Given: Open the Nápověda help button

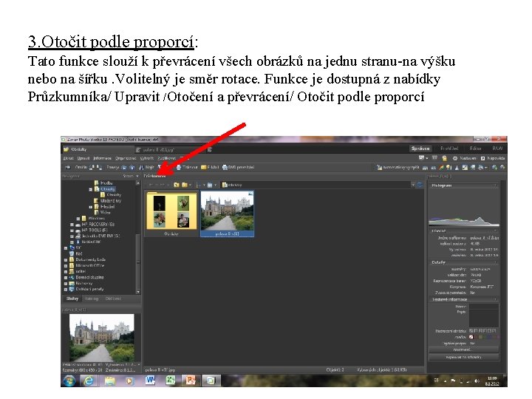Looking at the screenshot, I should click(x=493, y=158).
